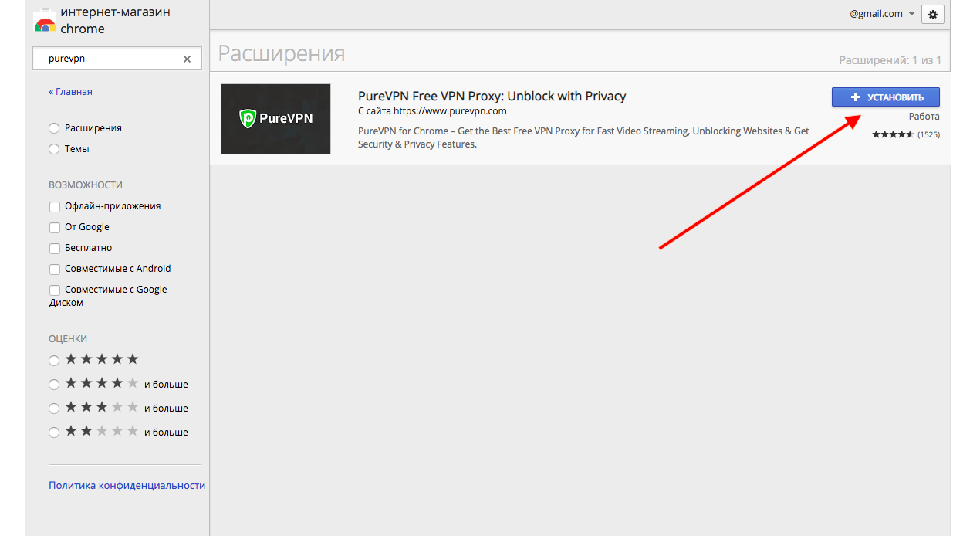Check Совместимые с Google Диском option
980x536 pixels.
55,290
